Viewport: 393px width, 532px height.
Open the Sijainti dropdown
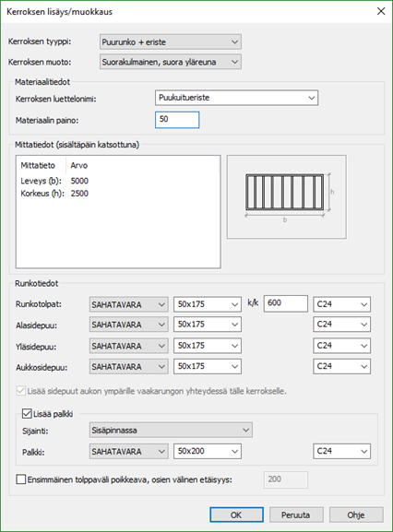171,431
